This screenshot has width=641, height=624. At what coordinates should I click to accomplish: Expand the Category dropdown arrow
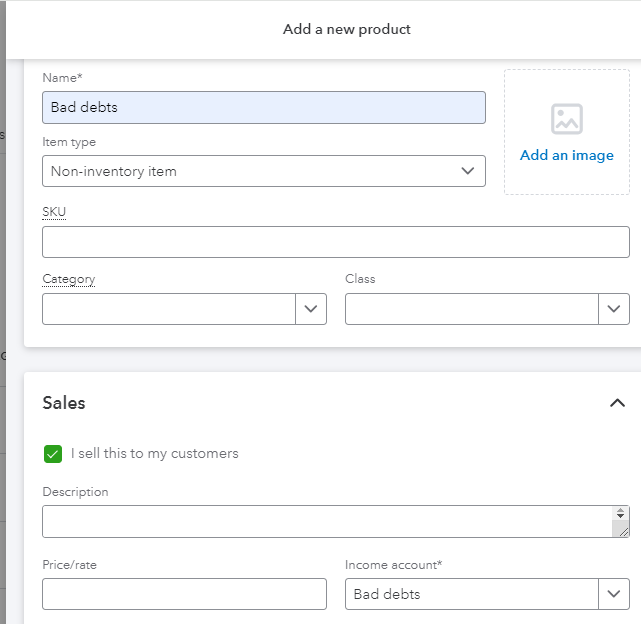click(311, 309)
